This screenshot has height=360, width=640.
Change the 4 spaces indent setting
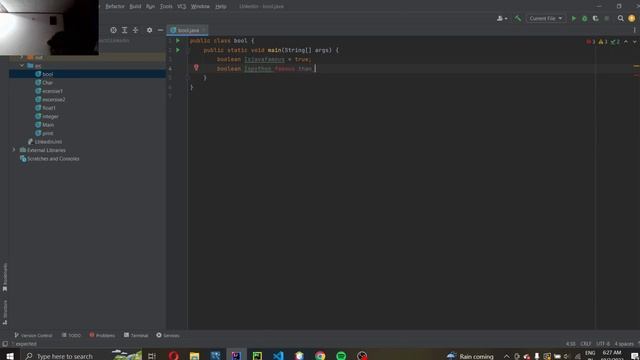coord(624,344)
